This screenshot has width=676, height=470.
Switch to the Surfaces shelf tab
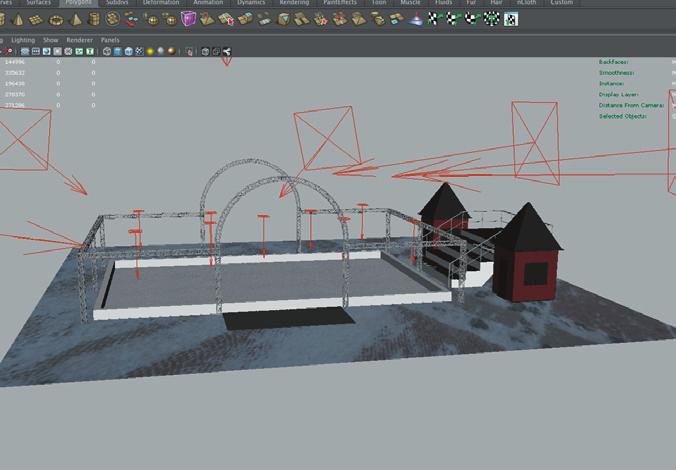(39, 3)
